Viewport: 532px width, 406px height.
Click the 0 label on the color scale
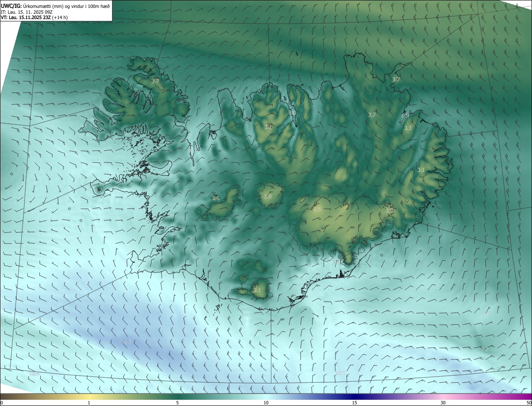coord(2,403)
